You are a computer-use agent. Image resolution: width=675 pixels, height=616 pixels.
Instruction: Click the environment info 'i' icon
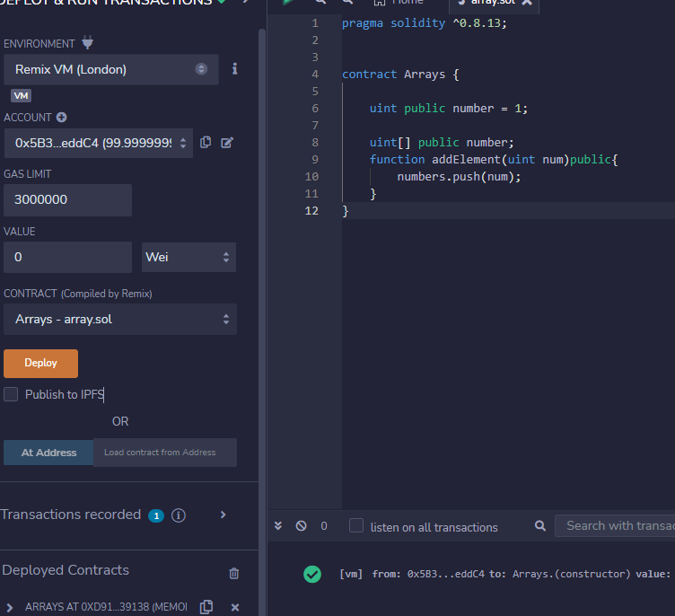pos(234,69)
